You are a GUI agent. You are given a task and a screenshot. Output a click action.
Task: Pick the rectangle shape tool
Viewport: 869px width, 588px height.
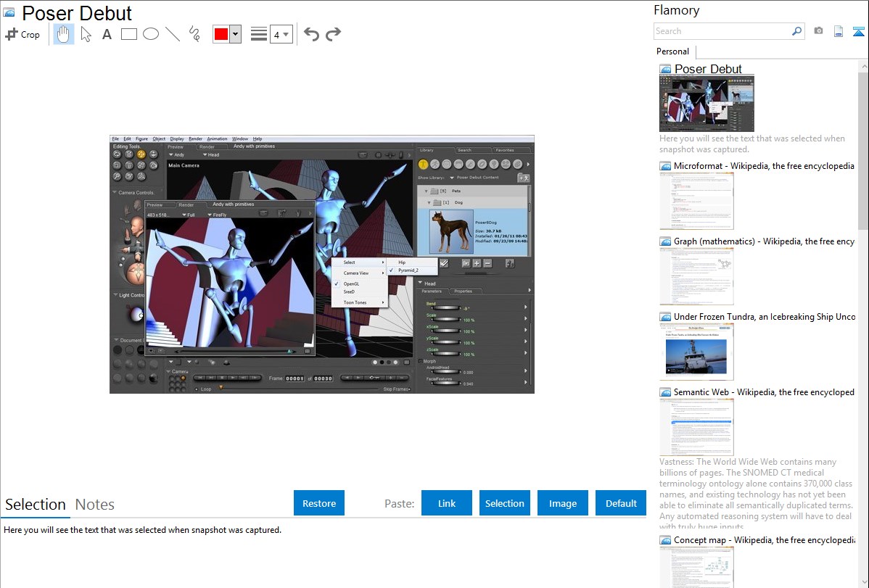[129, 34]
